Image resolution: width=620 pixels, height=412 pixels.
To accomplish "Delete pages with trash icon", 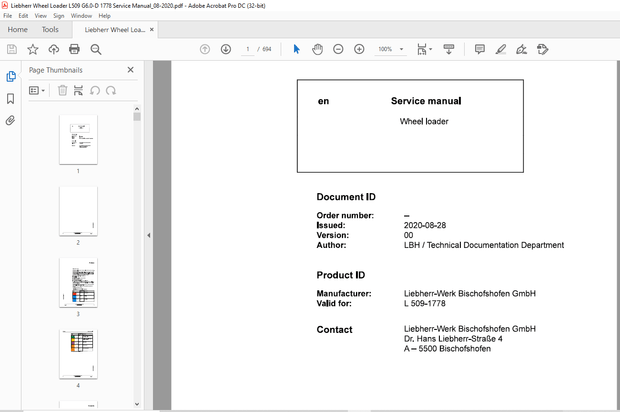I will [62, 91].
